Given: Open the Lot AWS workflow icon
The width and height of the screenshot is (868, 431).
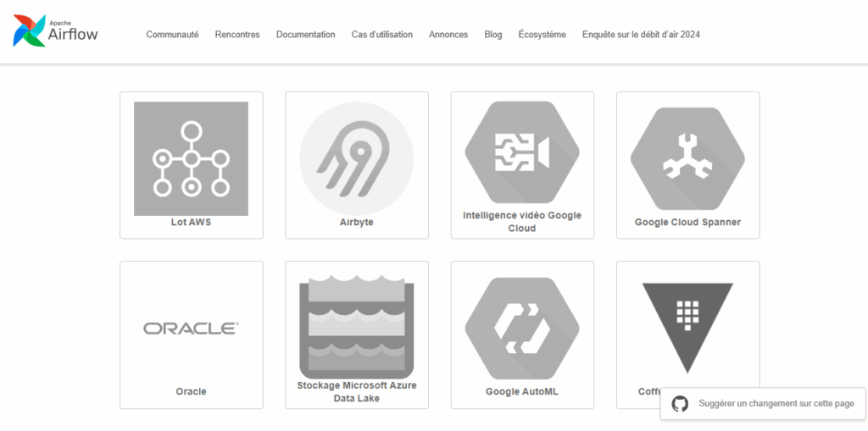Looking at the screenshot, I should [192, 158].
